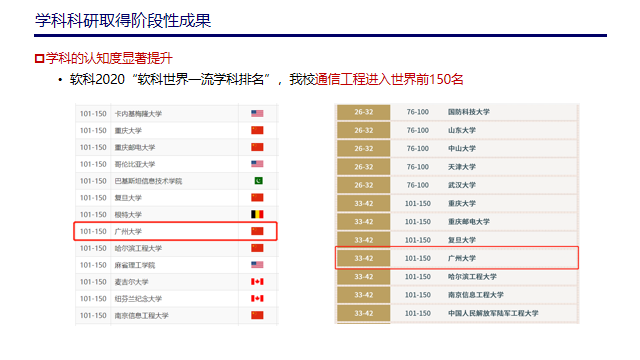Select the Canada flag next to 纽芬兰纪念大学
This screenshot has width=640, height=360.
257,298
